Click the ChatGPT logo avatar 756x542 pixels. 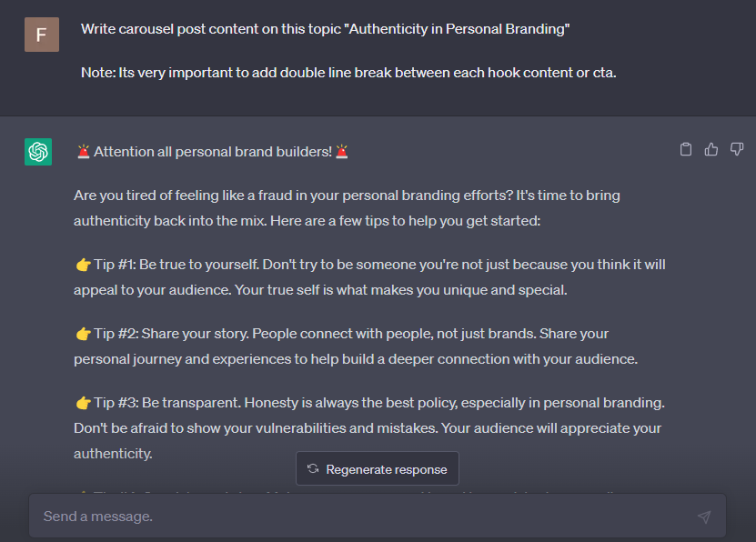click(38, 152)
